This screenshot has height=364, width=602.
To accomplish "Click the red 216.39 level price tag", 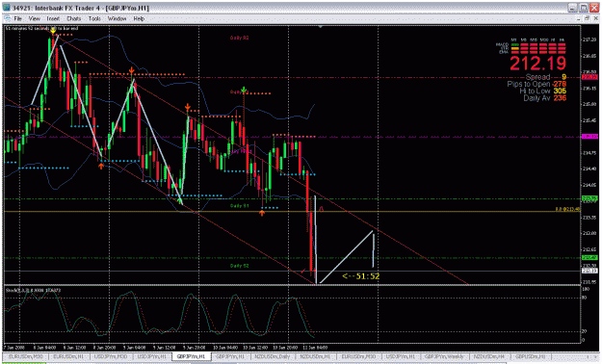I will [589, 77].
